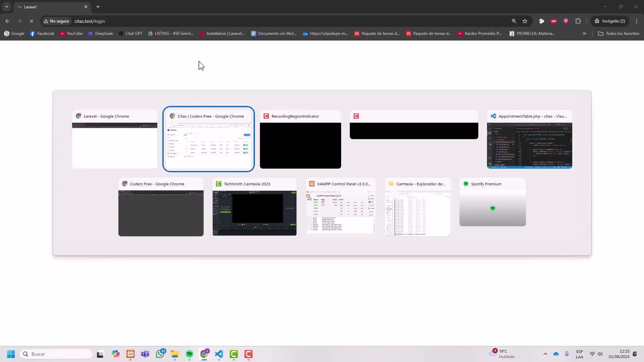
Task: Open the DeepSeek bookmark
Action: 101,34
